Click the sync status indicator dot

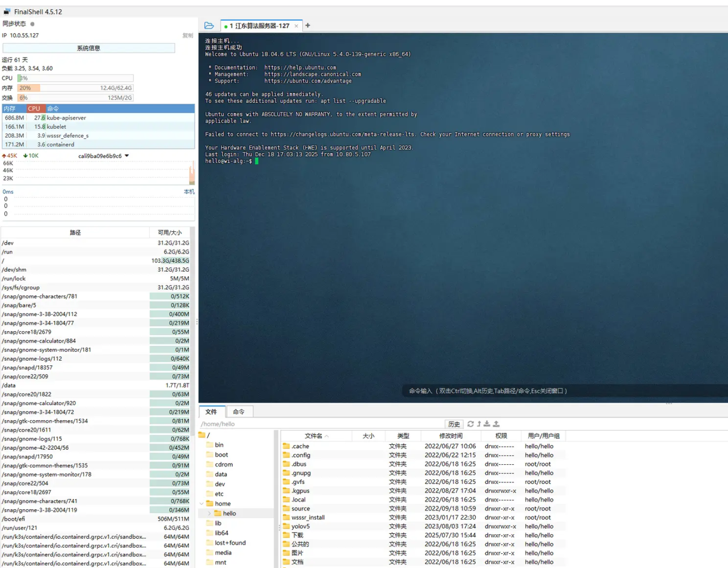click(33, 24)
